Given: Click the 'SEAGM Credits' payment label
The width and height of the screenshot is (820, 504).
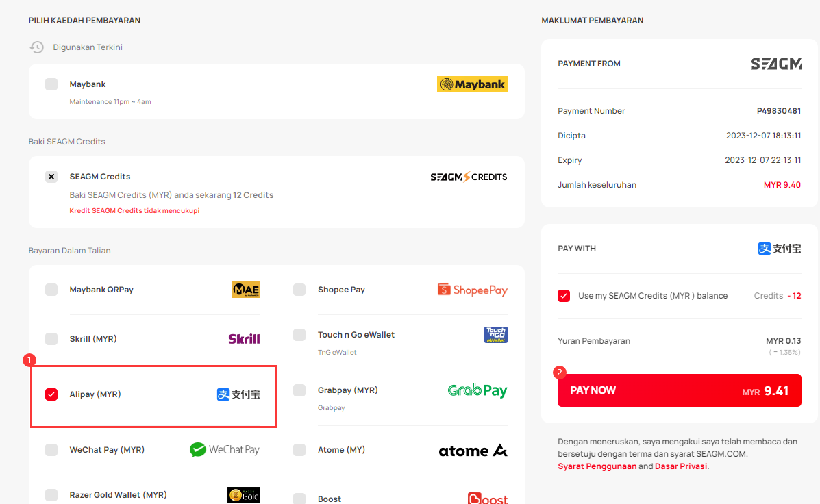Looking at the screenshot, I should [x=100, y=177].
